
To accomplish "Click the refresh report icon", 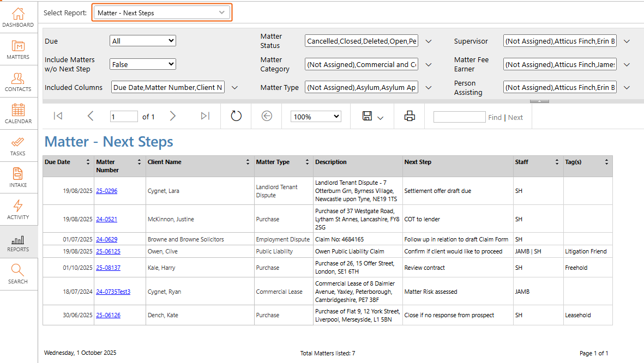I will pyautogui.click(x=236, y=116).
